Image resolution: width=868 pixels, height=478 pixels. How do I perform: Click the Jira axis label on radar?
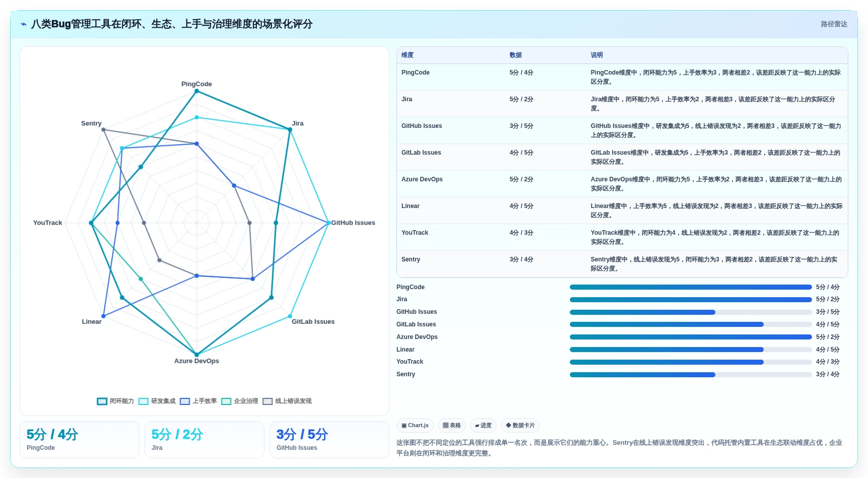298,123
